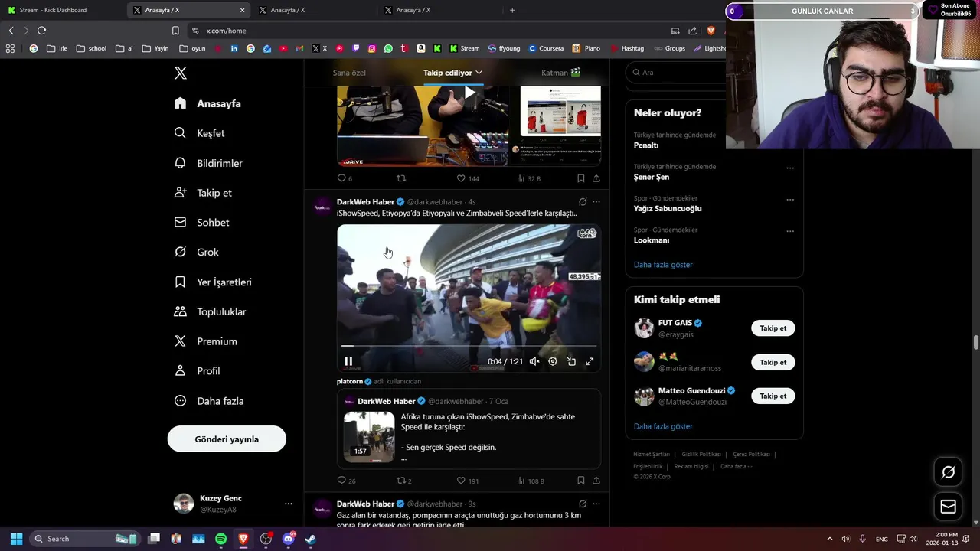Open the quoted post thumbnail showing 1:57
This screenshot has width=980, height=551.
pos(369,436)
